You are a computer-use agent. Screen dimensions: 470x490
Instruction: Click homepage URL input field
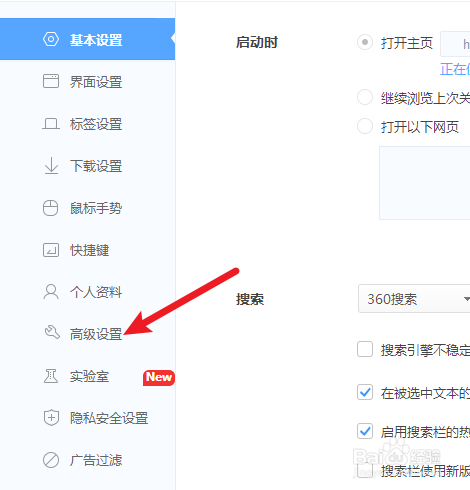(455, 44)
